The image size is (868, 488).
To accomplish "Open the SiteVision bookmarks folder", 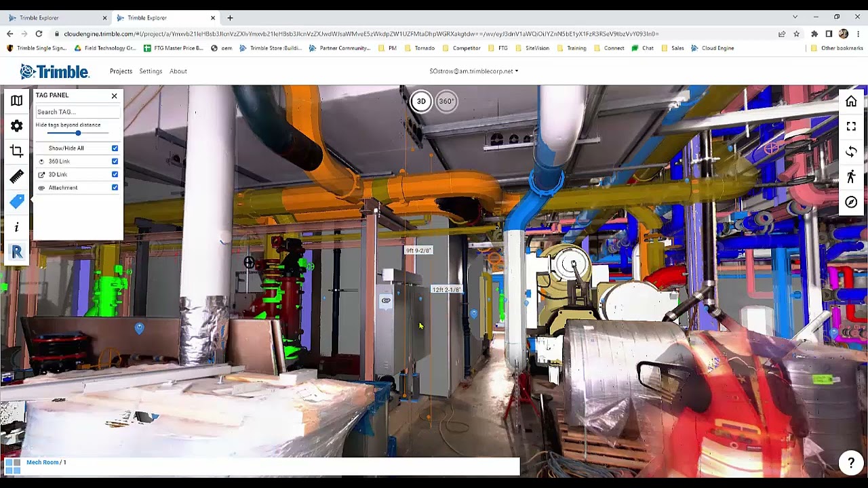I will [532, 48].
